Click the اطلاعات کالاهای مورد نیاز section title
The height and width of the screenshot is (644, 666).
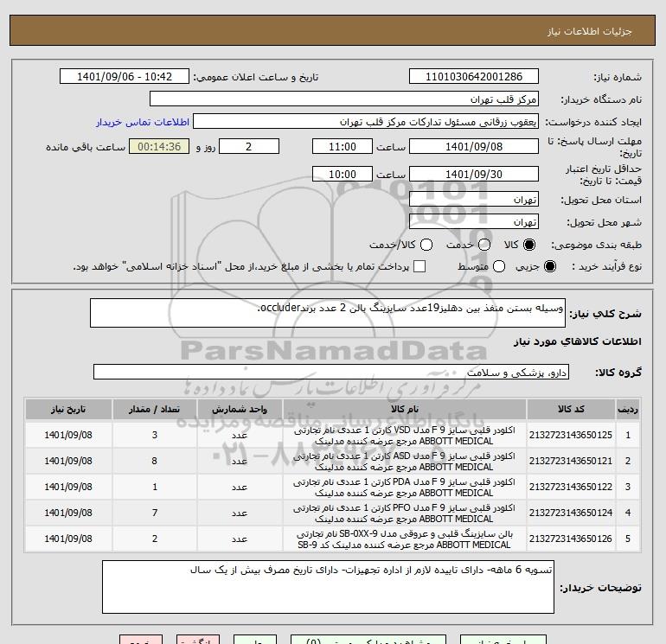click(578, 341)
